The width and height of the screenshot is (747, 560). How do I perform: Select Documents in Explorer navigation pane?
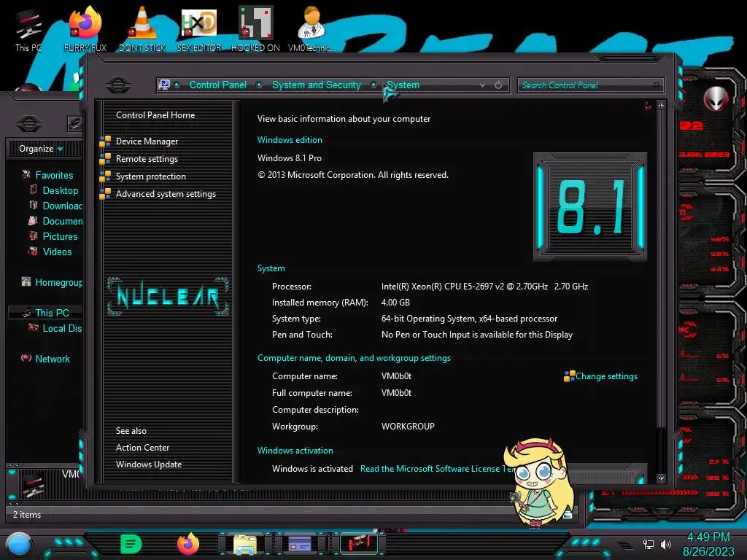(62, 221)
